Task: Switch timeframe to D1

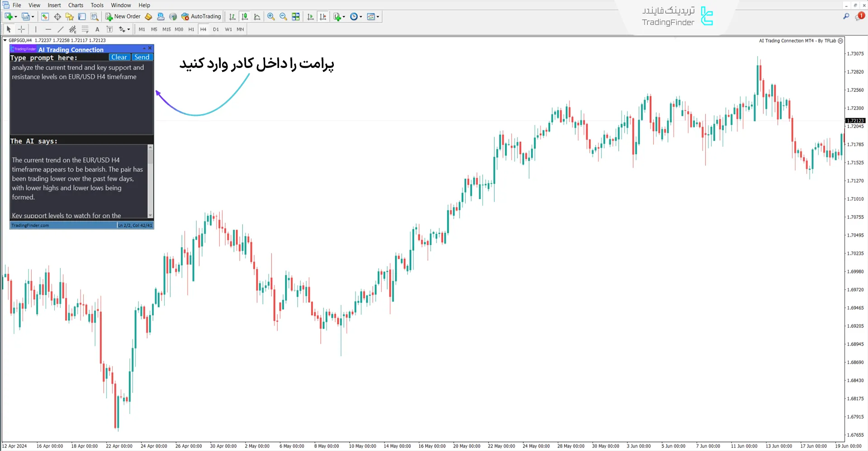Action: [216, 29]
